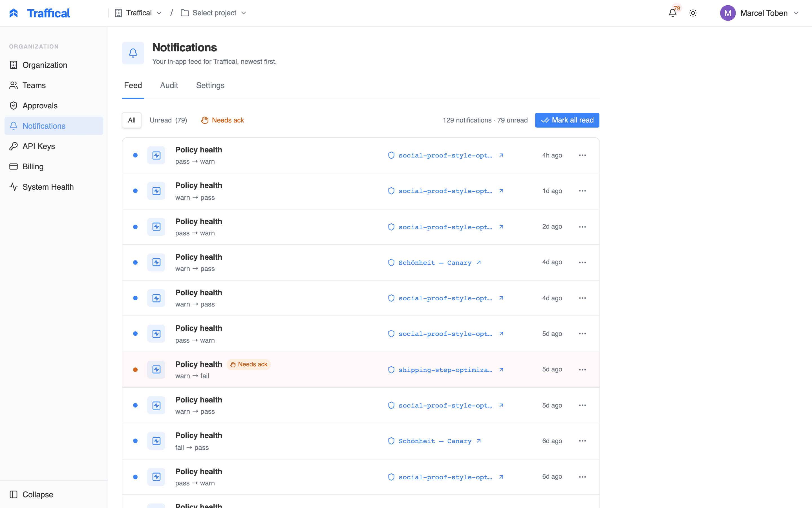The width and height of the screenshot is (812, 508).
Task: Click the Teams people icon in sidebar
Action: point(14,85)
